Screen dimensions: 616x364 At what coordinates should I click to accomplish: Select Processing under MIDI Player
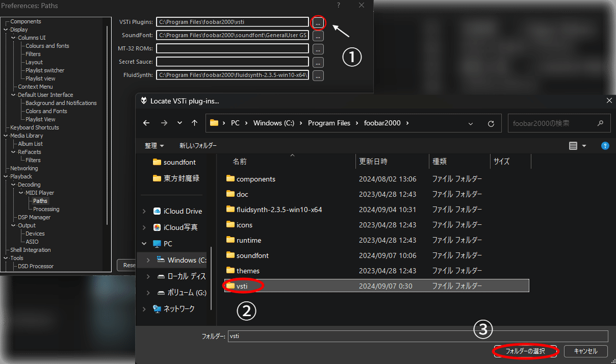point(46,209)
